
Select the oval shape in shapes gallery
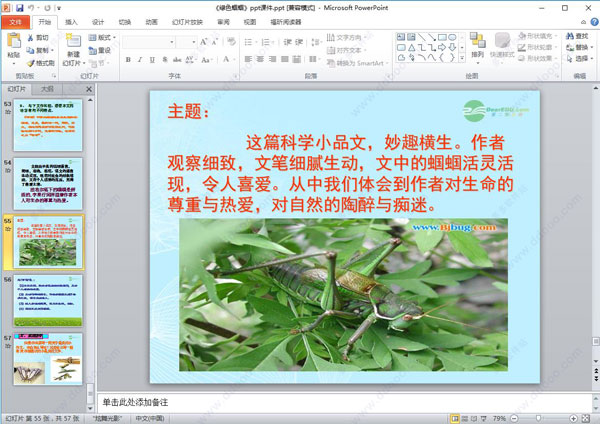coord(452,37)
